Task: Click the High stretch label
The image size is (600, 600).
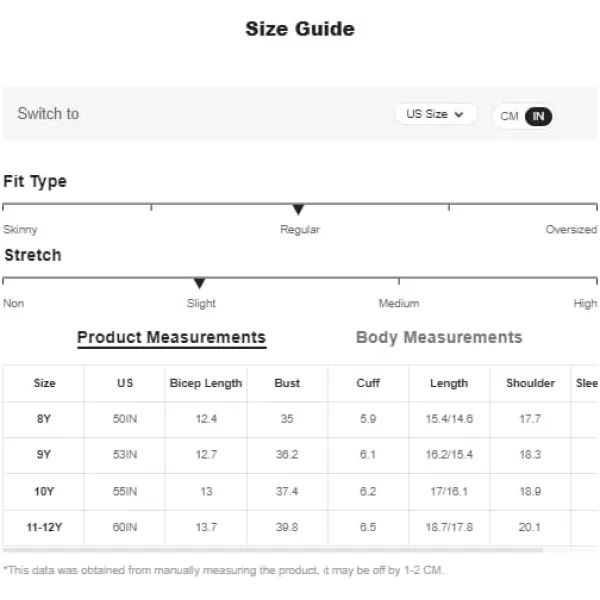Action: [x=585, y=303]
